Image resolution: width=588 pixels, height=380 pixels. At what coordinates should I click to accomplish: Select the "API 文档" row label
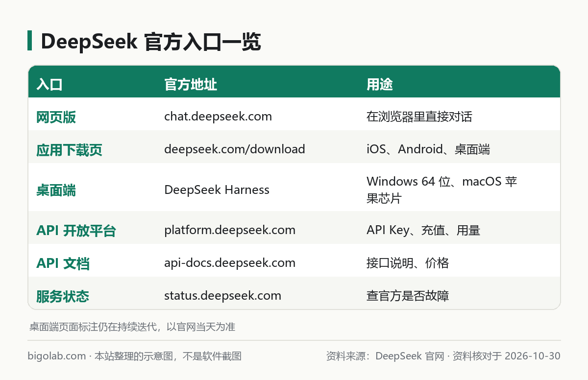[63, 264]
